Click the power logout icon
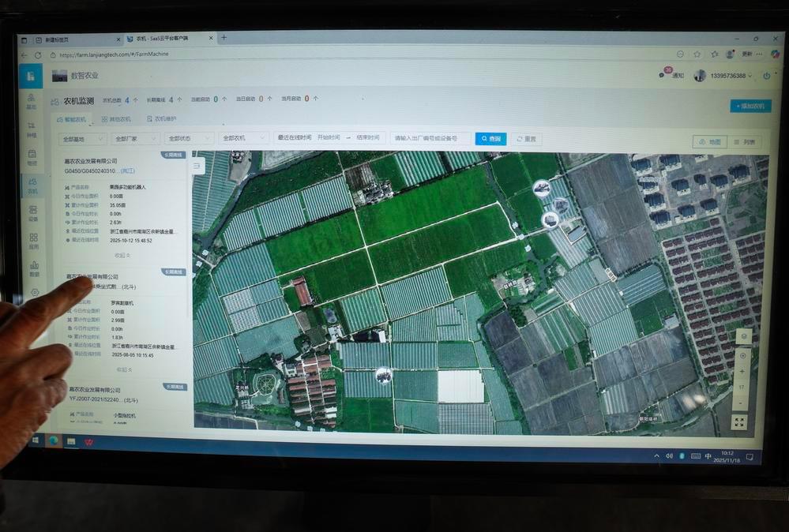The height and width of the screenshot is (532, 789). coord(765,76)
